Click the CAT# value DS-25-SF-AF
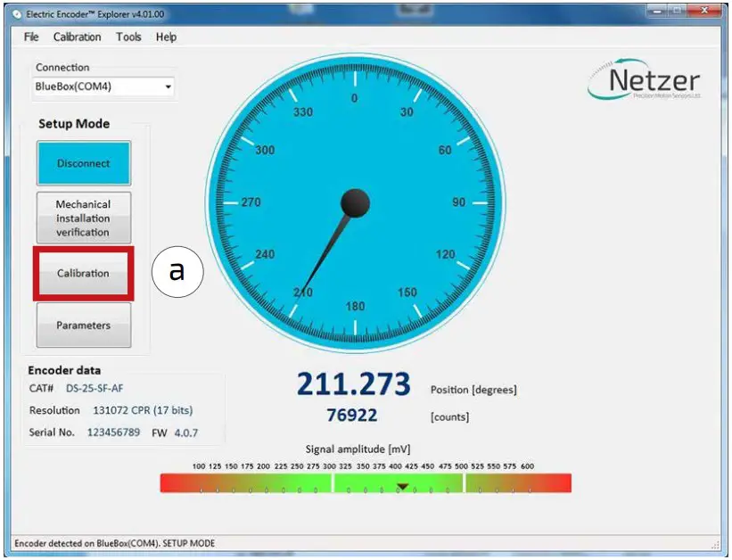The width and height of the screenshot is (732, 560). point(95,389)
